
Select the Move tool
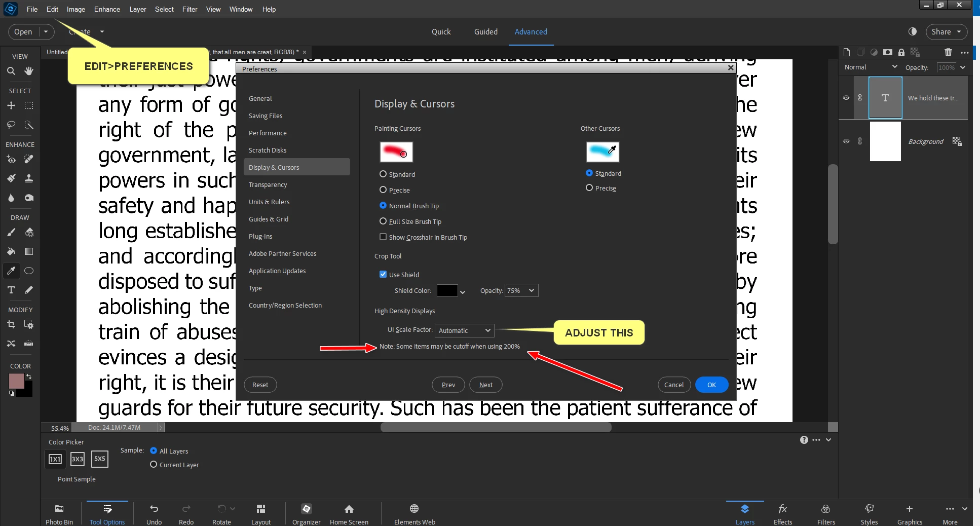[x=11, y=105]
